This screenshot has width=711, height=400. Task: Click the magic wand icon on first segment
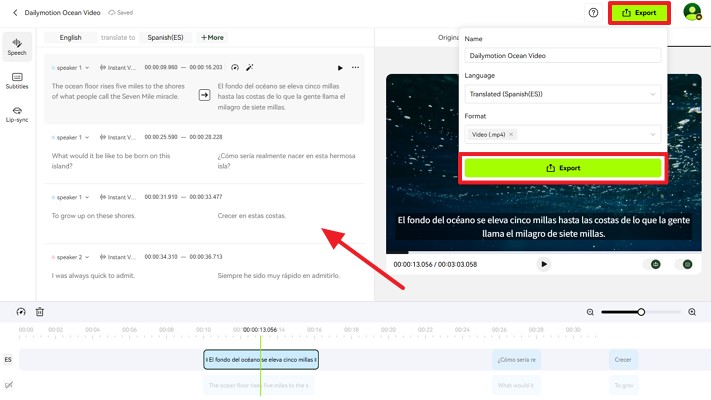[250, 68]
